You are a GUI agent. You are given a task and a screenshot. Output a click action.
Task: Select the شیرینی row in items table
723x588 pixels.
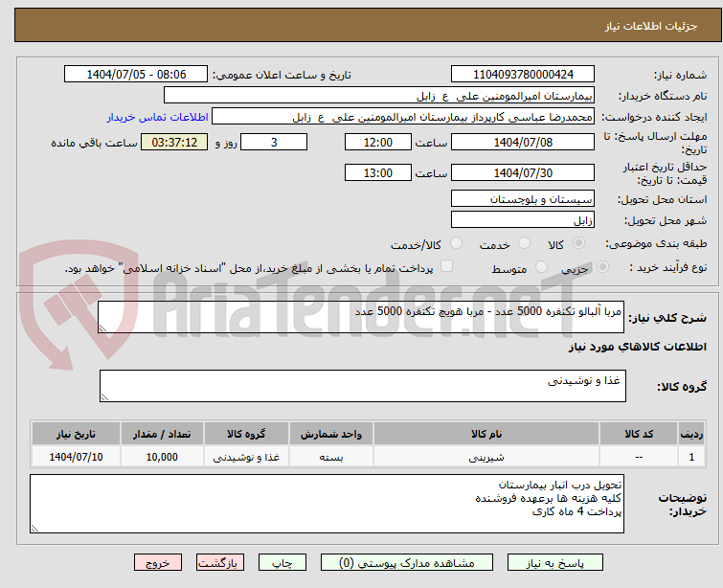pos(486,457)
